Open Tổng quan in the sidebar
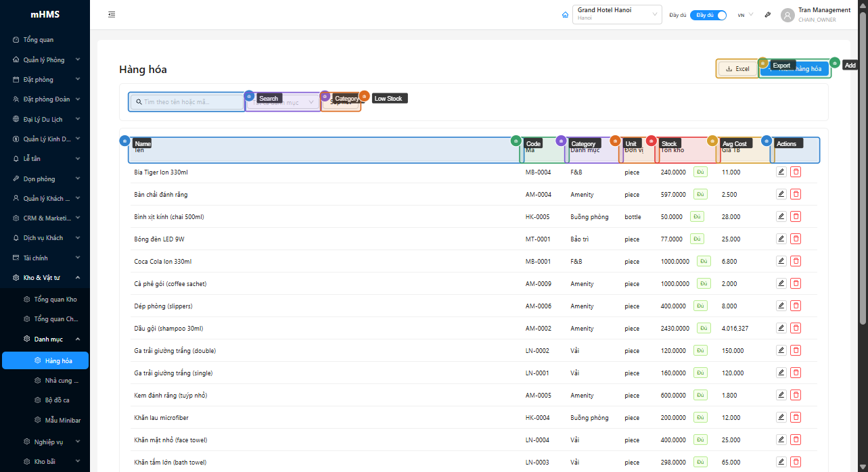 tap(39, 40)
